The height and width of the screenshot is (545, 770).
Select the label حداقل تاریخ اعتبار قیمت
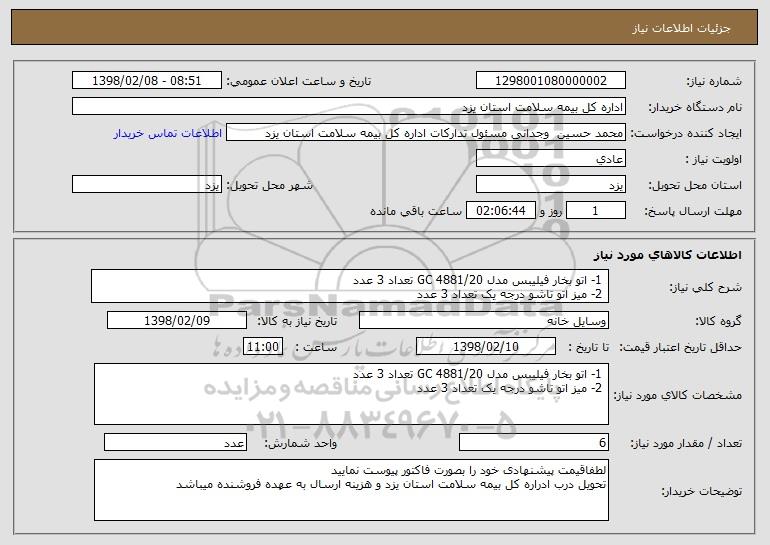(680, 348)
